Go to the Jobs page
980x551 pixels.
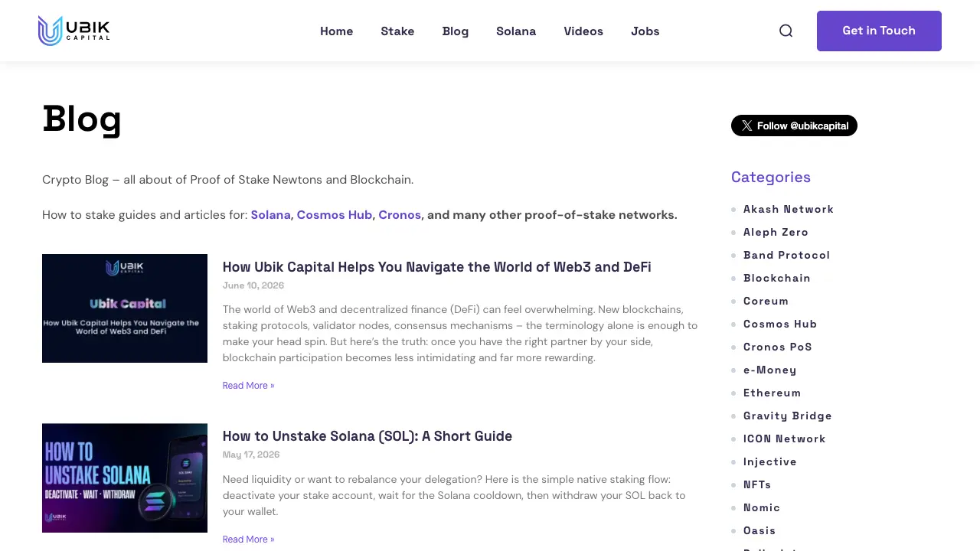click(645, 31)
